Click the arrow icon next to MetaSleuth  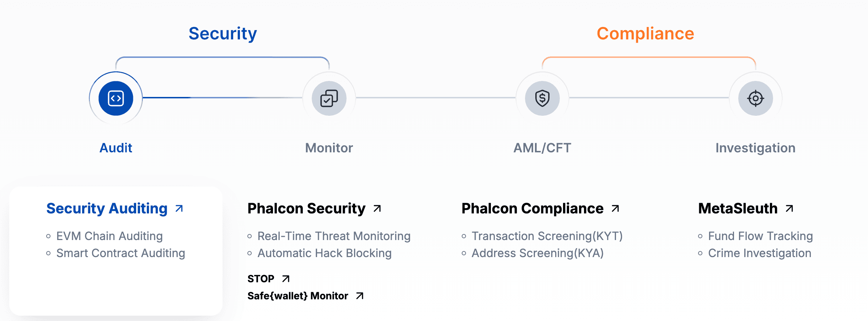point(789,208)
